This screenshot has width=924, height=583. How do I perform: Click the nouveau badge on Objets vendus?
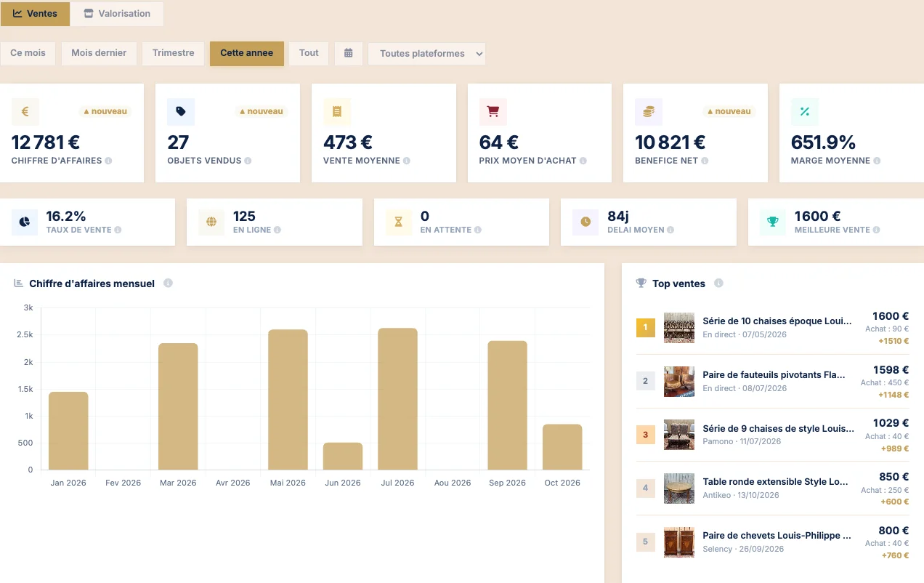tap(261, 112)
